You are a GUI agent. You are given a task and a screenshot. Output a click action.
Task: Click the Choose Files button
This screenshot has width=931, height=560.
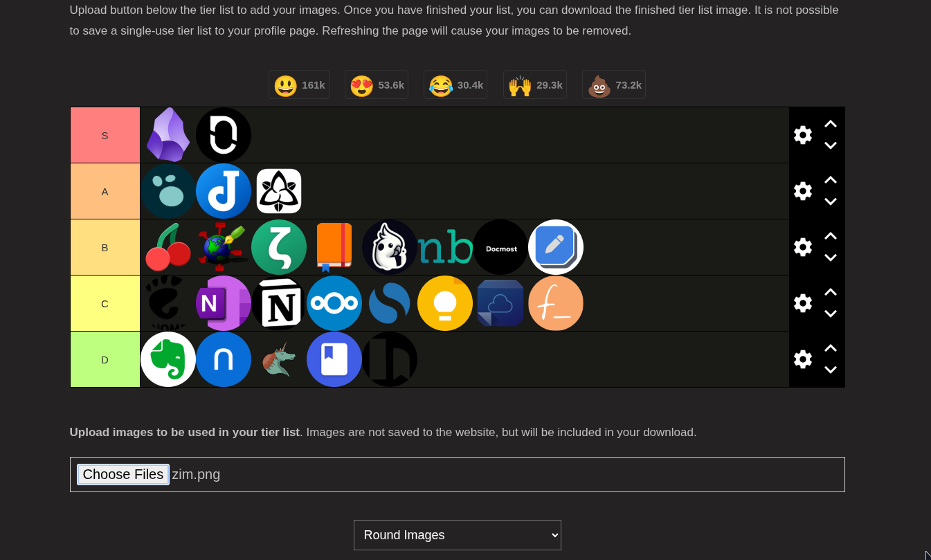[123, 474]
